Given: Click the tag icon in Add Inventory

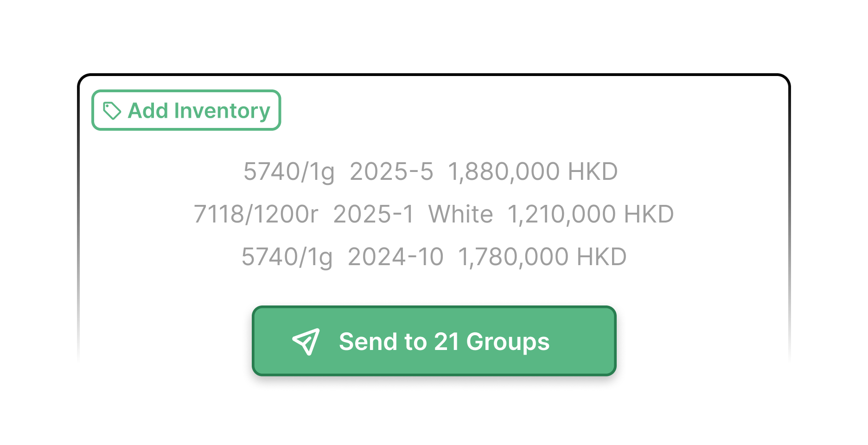Looking at the screenshot, I should tap(112, 111).
